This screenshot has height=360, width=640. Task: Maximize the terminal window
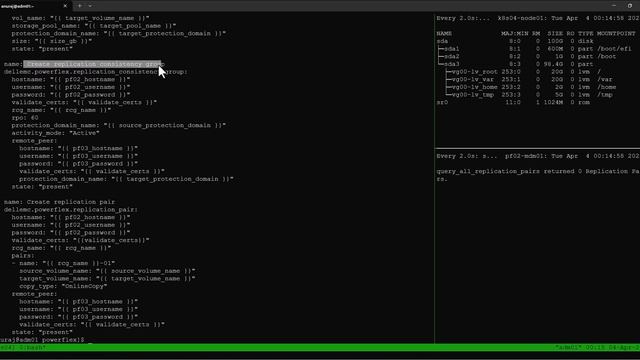(629, 6)
